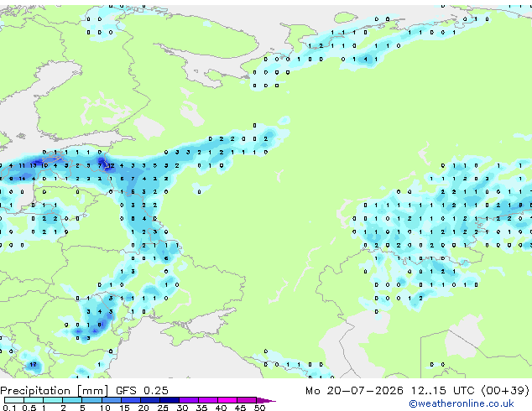Click the '11' precipitation value on map
Viewport: 532px width, 411px height.
tap(22, 166)
